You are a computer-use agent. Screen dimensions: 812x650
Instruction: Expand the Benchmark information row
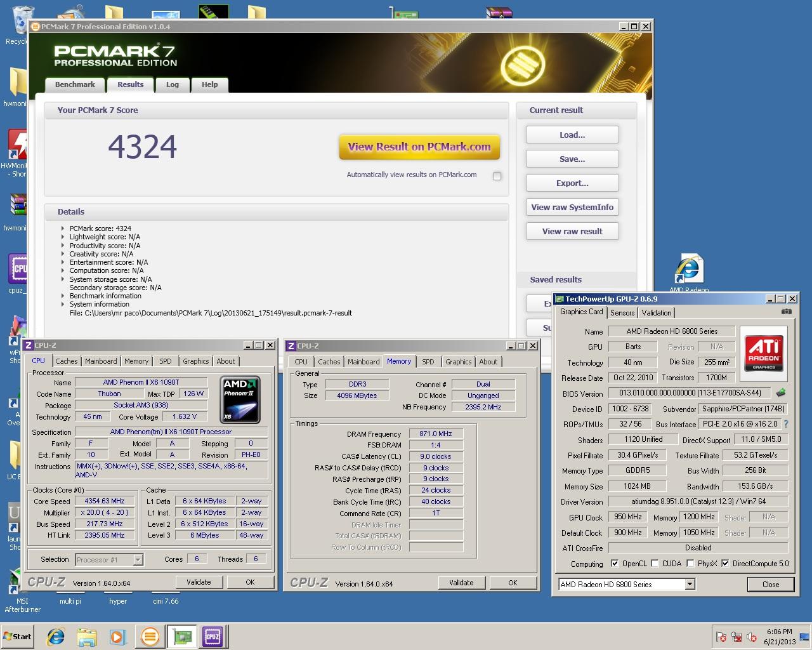pyautogui.click(x=63, y=296)
